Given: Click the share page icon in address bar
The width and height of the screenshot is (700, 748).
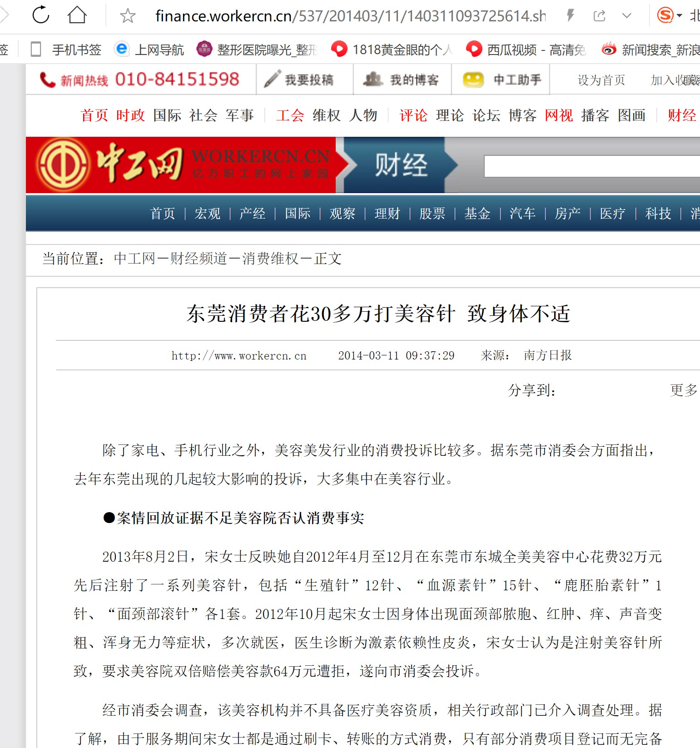Looking at the screenshot, I should click(x=600, y=16).
